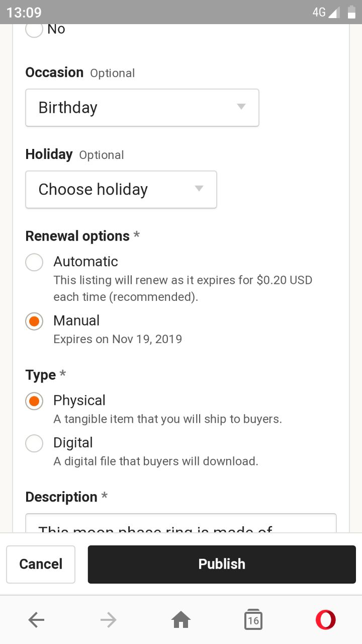This screenshot has width=362, height=644.
Task: Go back with the browser back arrow
Action: [36, 620]
